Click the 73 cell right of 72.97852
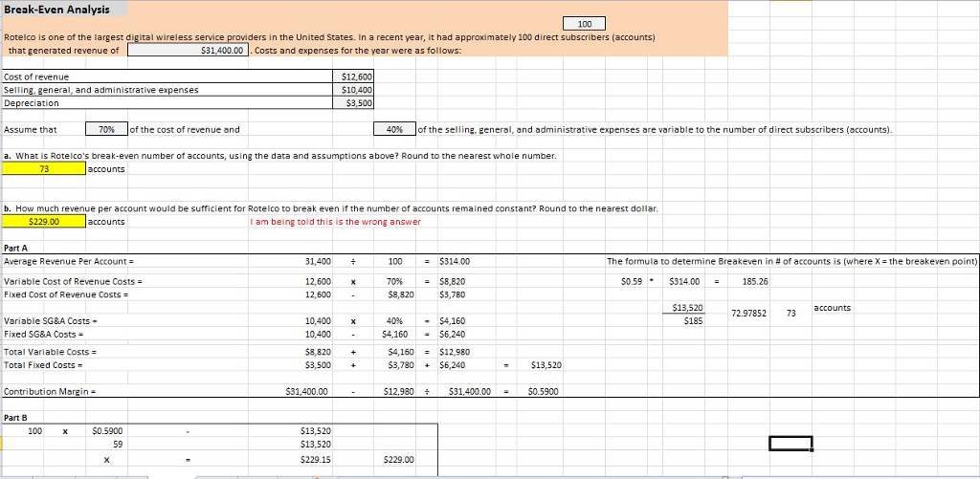Screen dimensions: 980x479 (x=791, y=313)
